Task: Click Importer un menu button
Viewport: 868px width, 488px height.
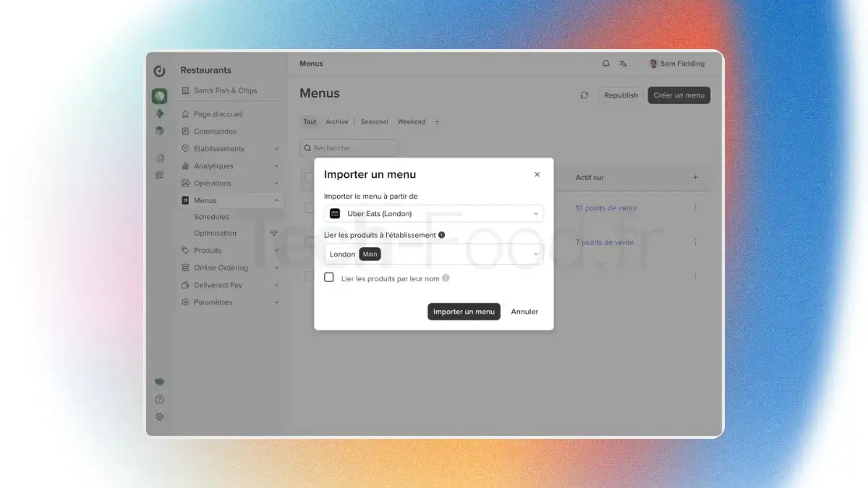Action: coord(464,312)
